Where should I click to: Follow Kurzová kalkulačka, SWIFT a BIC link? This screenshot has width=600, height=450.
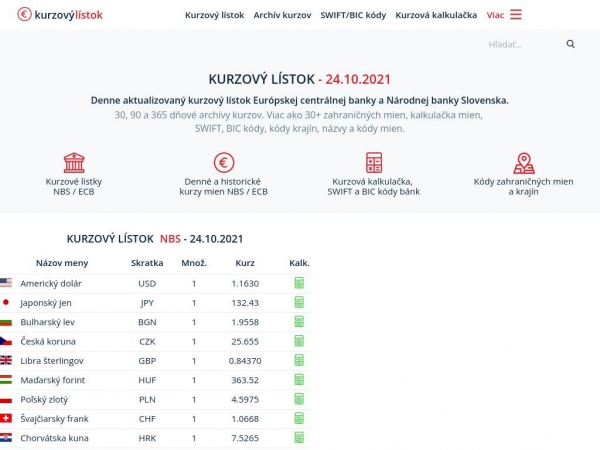373,187
